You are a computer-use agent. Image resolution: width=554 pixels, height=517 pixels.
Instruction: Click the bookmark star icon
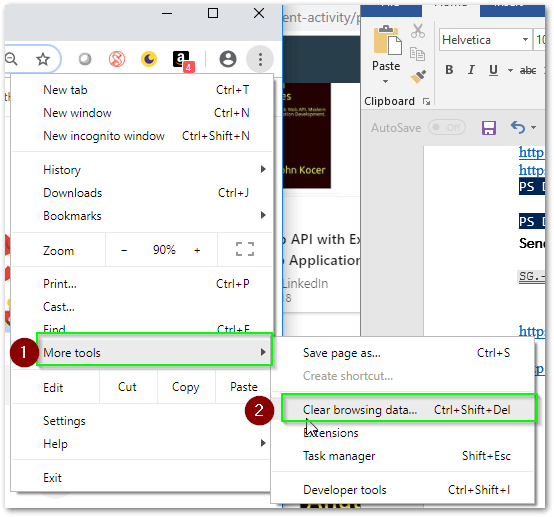click(x=43, y=59)
